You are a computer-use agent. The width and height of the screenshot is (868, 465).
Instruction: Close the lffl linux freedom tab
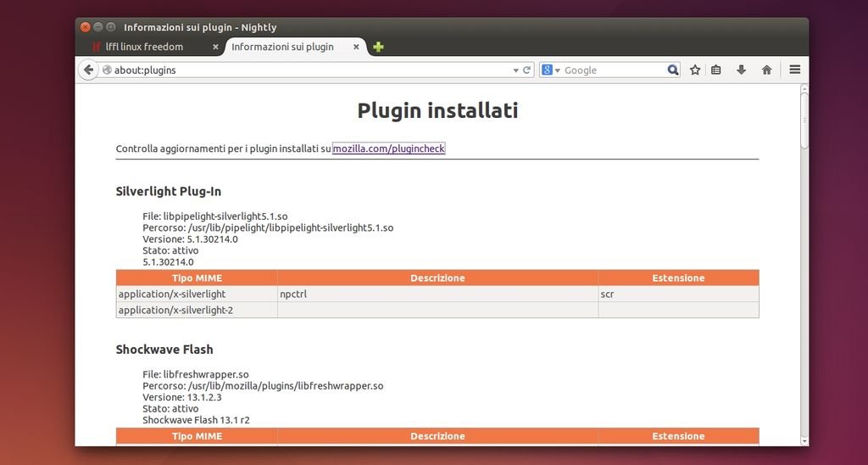pos(215,48)
